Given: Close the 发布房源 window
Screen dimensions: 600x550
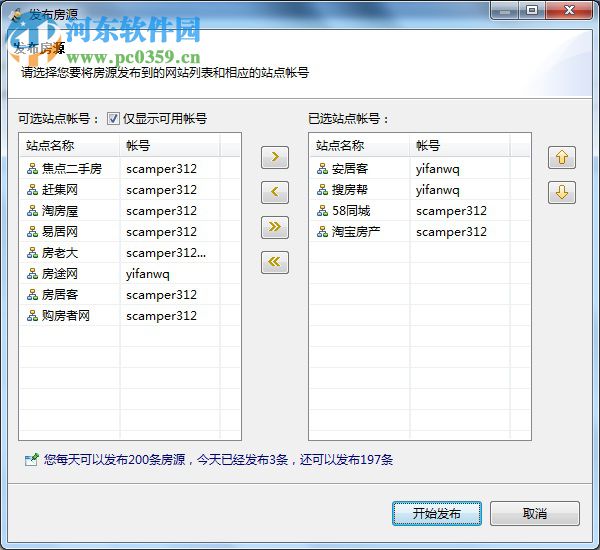Looking at the screenshot, I should [x=569, y=10].
